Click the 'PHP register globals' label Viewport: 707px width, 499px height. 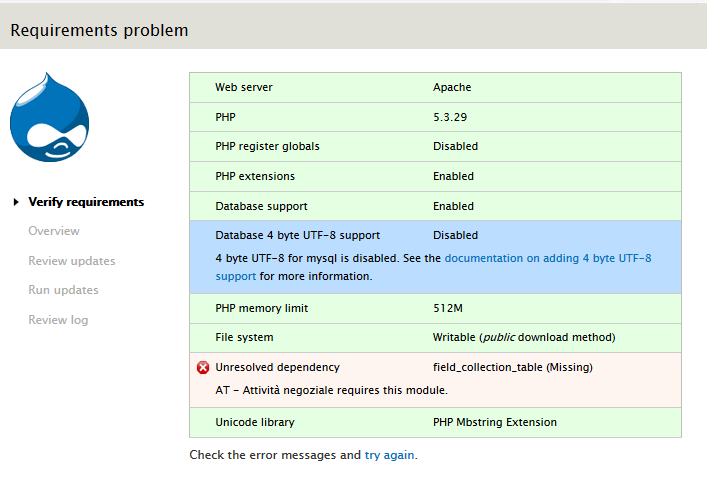point(267,146)
